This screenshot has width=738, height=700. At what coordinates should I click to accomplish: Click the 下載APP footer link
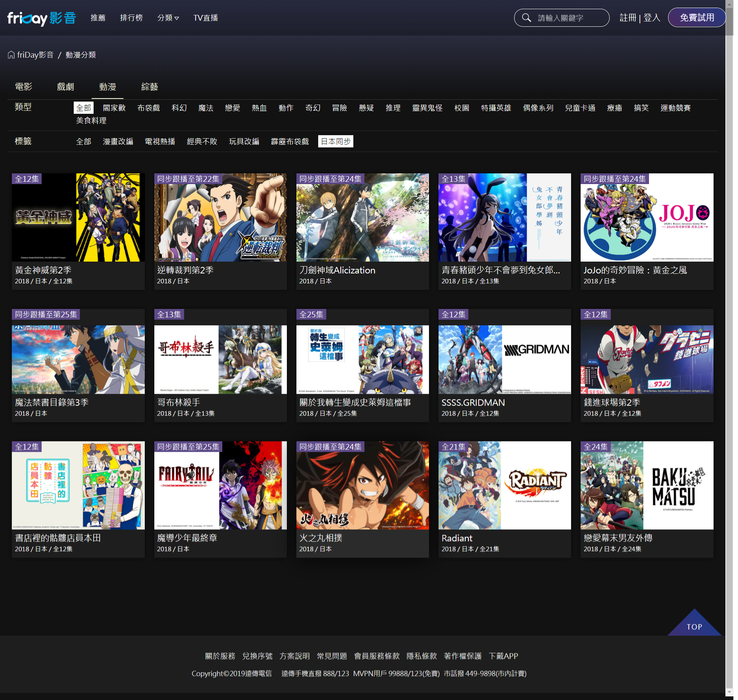(x=503, y=656)
